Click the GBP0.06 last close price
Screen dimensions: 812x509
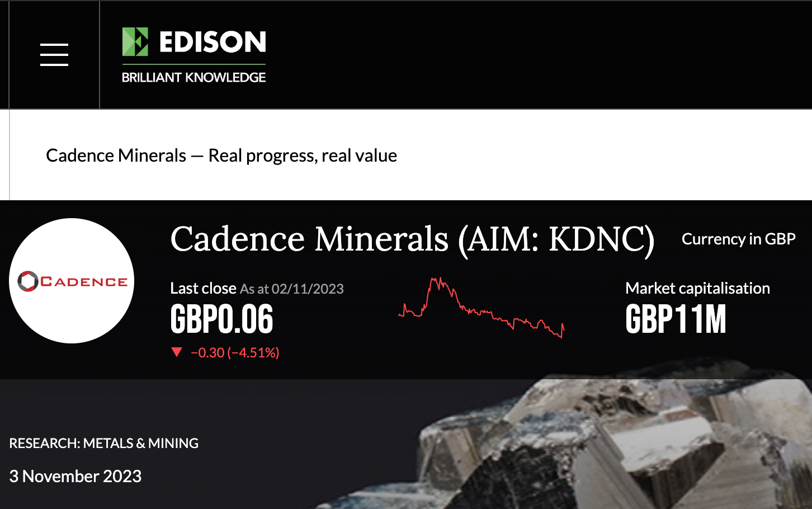tap(221, 319)
